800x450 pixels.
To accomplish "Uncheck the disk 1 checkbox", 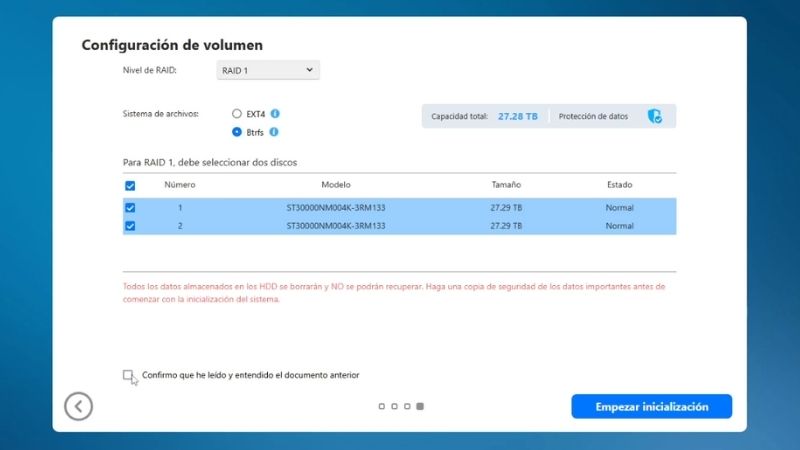I will click(x=130, y=208).
